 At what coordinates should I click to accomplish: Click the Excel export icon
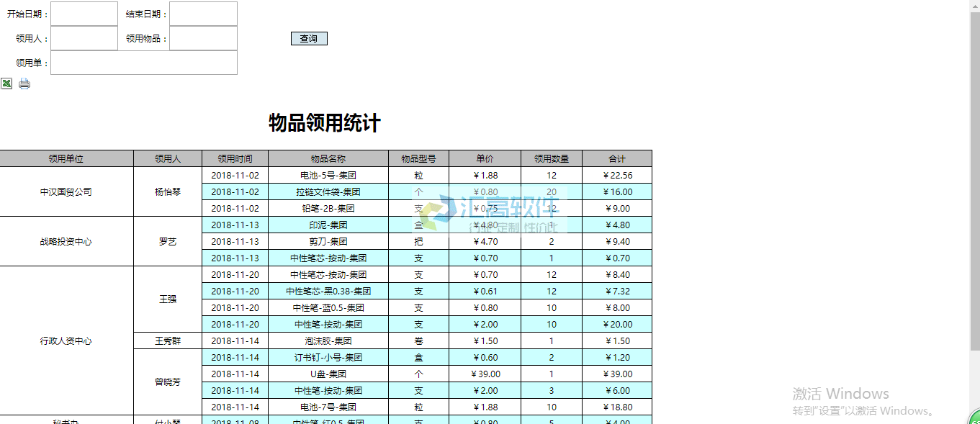coord(6,84)
